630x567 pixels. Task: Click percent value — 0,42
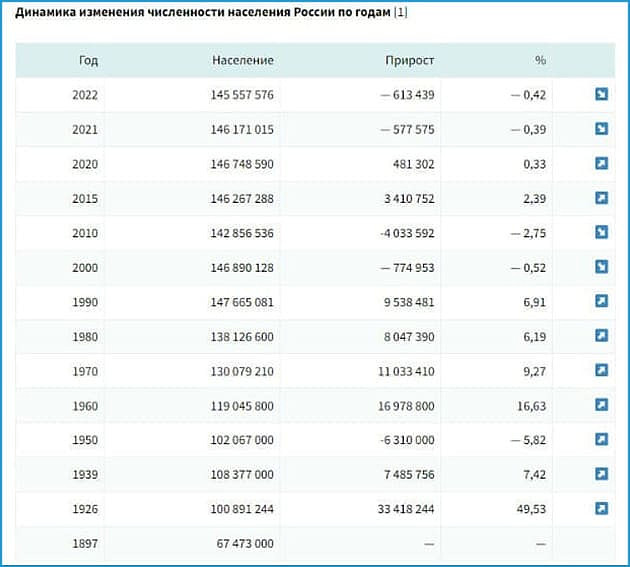point(528,95)
